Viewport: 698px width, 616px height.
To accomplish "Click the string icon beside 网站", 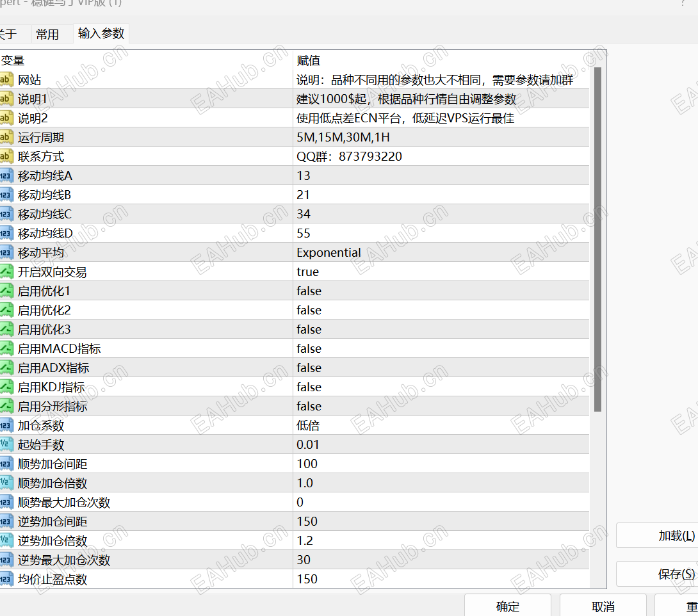I will tap(6, 79).
